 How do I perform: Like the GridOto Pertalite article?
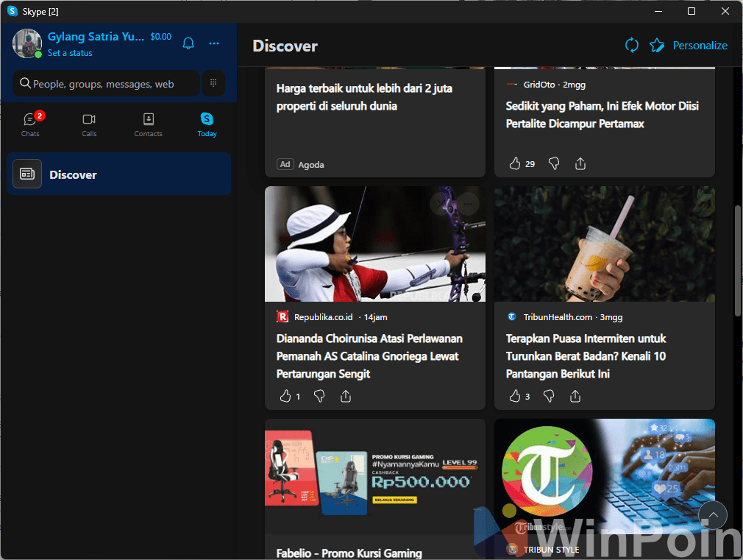pos(515,164)
